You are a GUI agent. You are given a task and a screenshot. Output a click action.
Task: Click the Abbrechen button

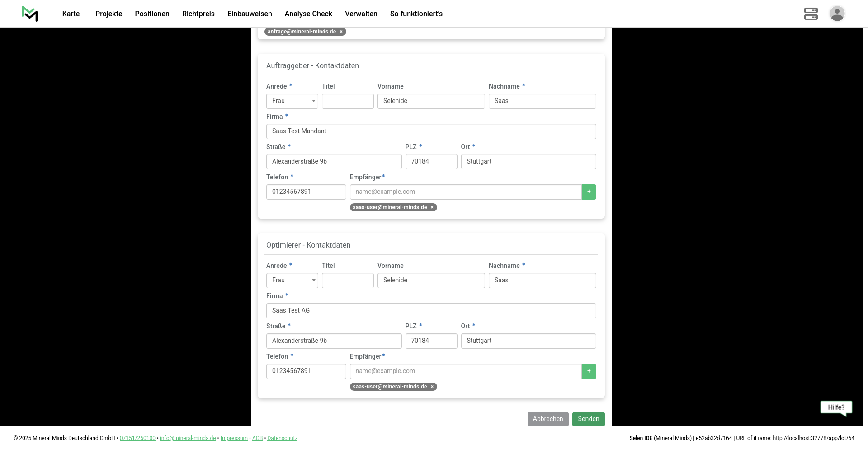547,419
